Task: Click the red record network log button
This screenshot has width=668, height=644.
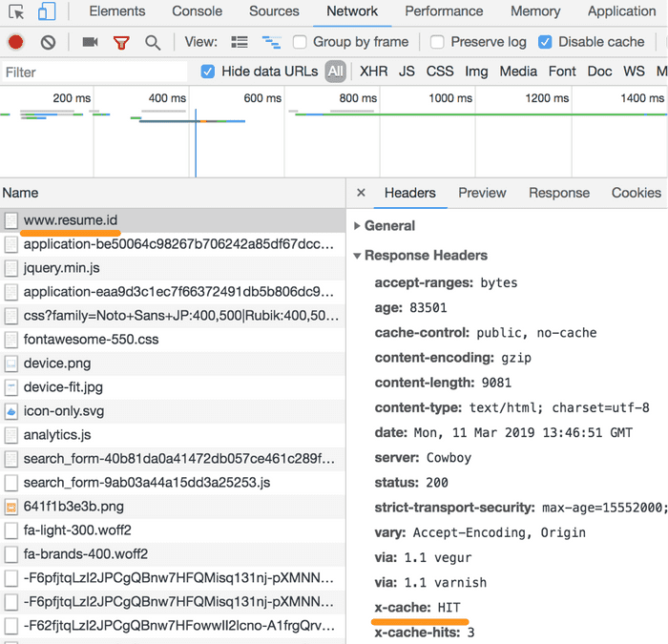Action: (15, 42)
